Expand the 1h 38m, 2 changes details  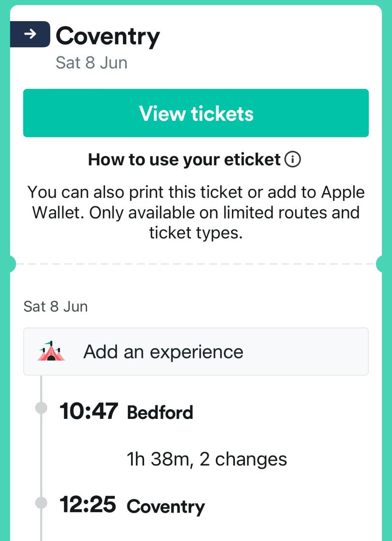[x=207, y=459]
